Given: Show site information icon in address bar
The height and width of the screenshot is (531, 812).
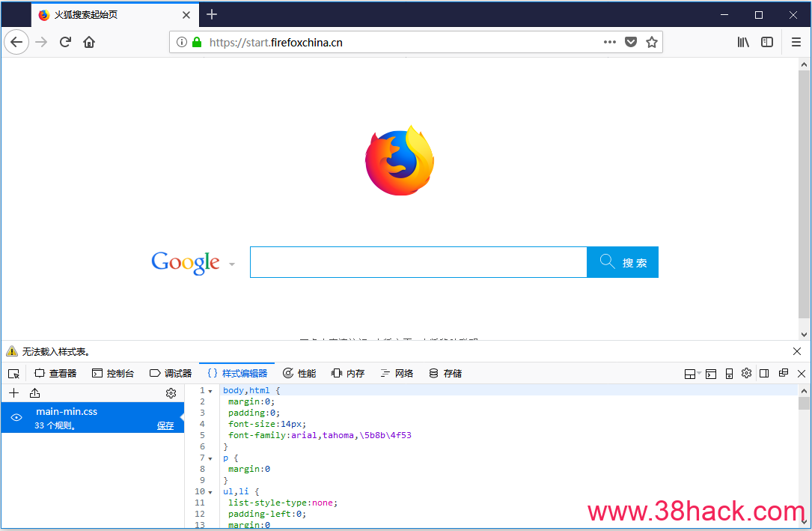Looking at the screenshot, I should (181, 42).
